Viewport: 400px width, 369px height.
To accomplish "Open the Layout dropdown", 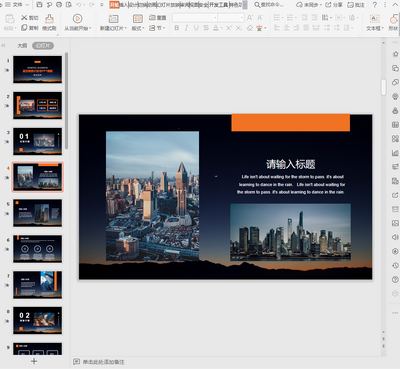I will coord(138,28).
